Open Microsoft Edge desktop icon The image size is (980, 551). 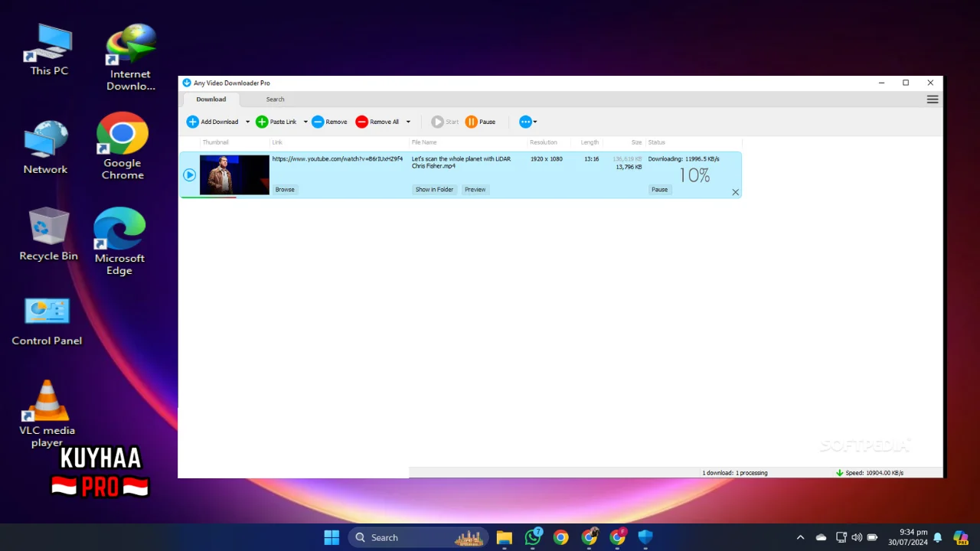tap(119, 241)
